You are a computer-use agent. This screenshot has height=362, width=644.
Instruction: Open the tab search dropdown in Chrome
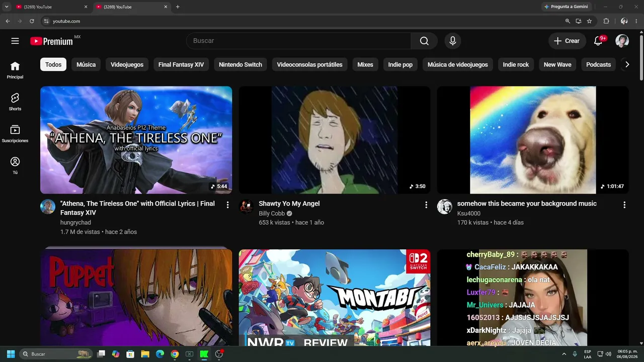tap(7, 7)
